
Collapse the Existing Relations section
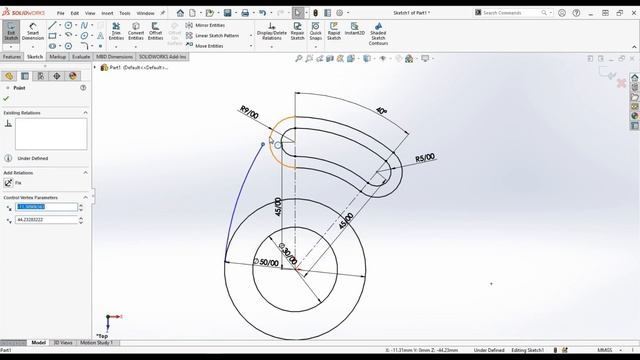(85, 113)
